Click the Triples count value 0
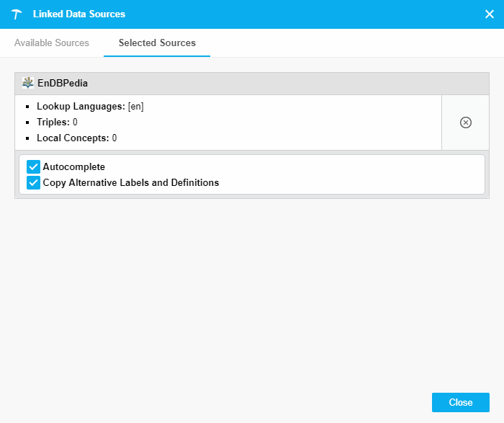 pos(75,123)
